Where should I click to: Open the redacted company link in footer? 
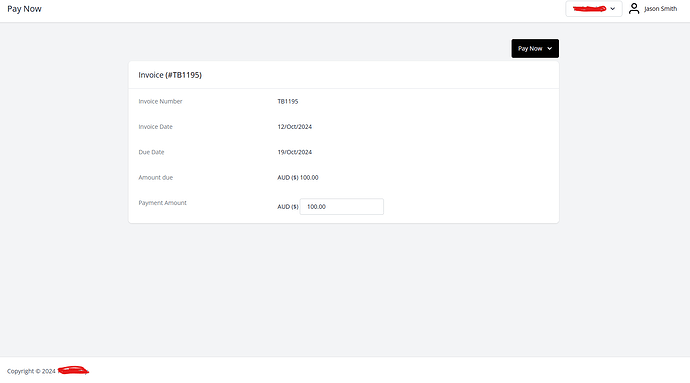click(x=73, y=371)
